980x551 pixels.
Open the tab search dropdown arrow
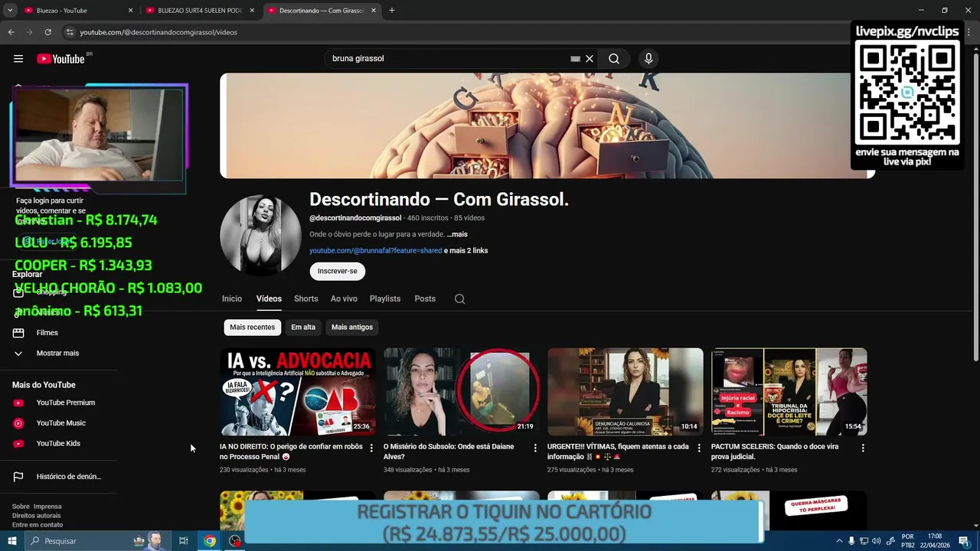[x=10, y=11]
